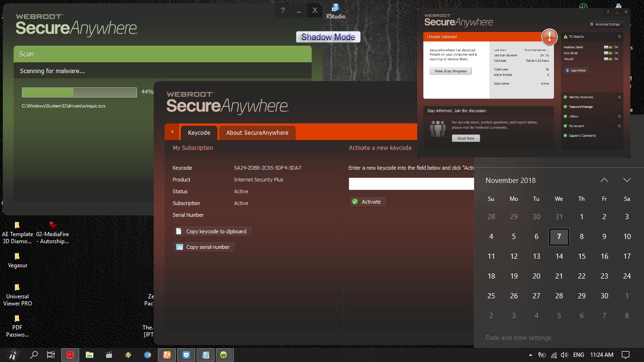Select November 30 in calendar
The height and width of the screenshot is (362, 644).
604,296
